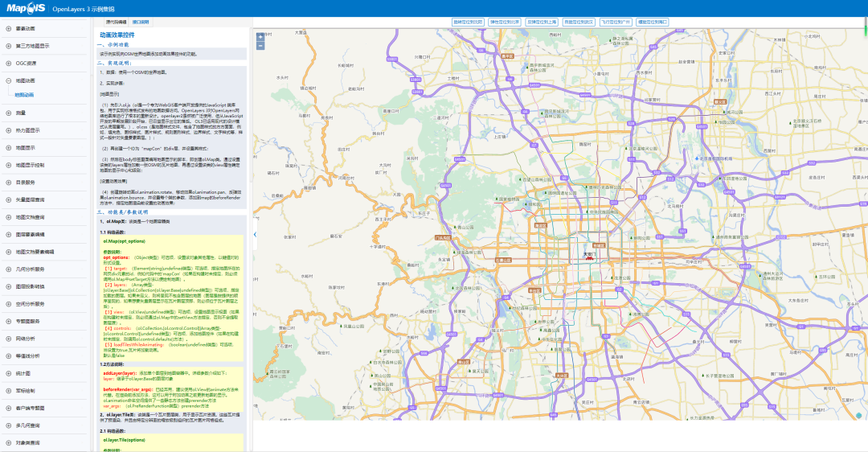Click the beforeRender(var_args) method text

(129, 389)
